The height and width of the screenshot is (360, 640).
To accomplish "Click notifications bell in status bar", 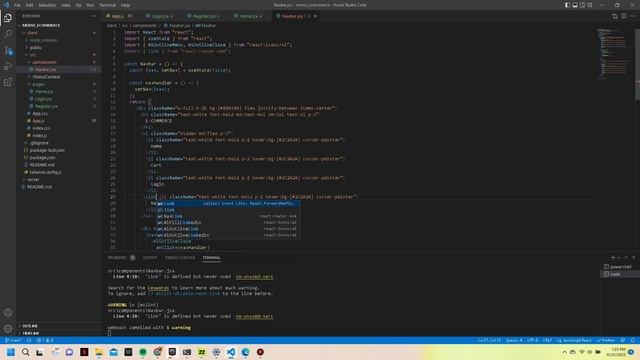I will tap(633, 340).
